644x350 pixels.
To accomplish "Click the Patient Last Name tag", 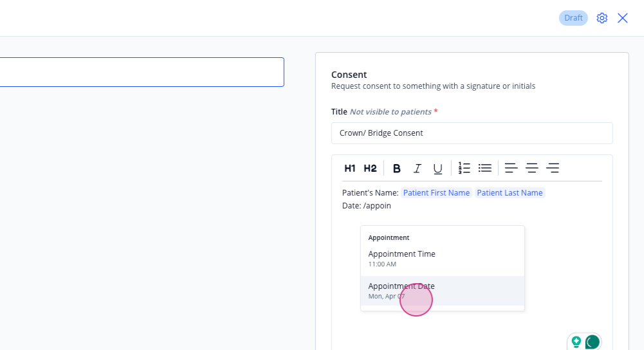I will point(510,192).
